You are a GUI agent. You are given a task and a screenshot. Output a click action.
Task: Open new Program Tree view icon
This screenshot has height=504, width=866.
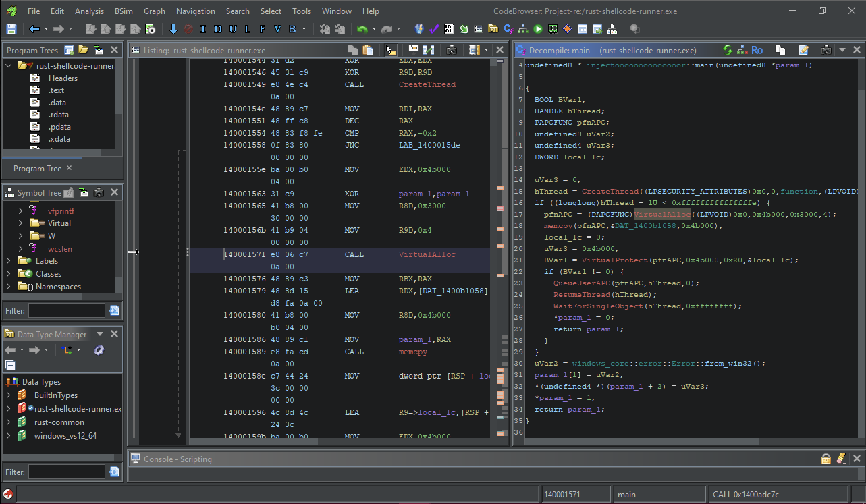(x=69, y=50)
